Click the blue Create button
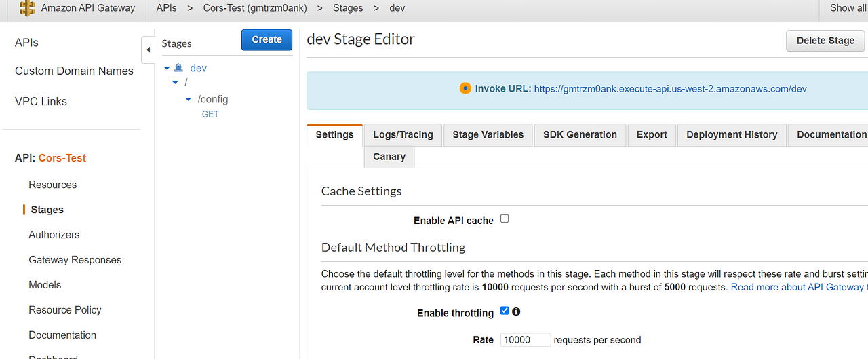 (267, 39)
